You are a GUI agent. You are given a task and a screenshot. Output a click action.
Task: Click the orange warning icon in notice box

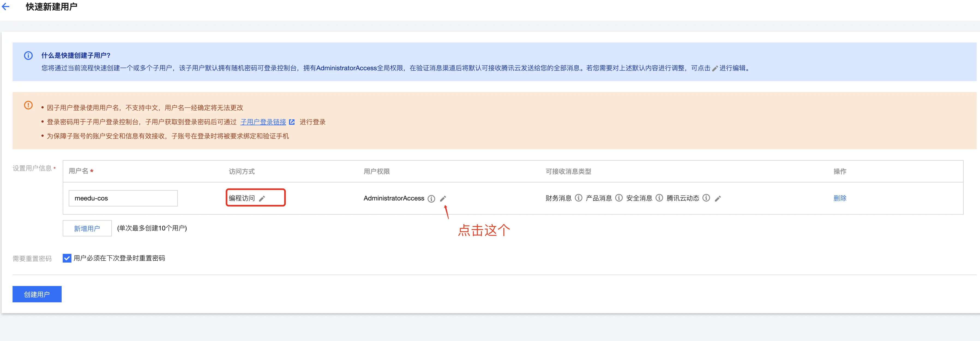coord(28,105)
